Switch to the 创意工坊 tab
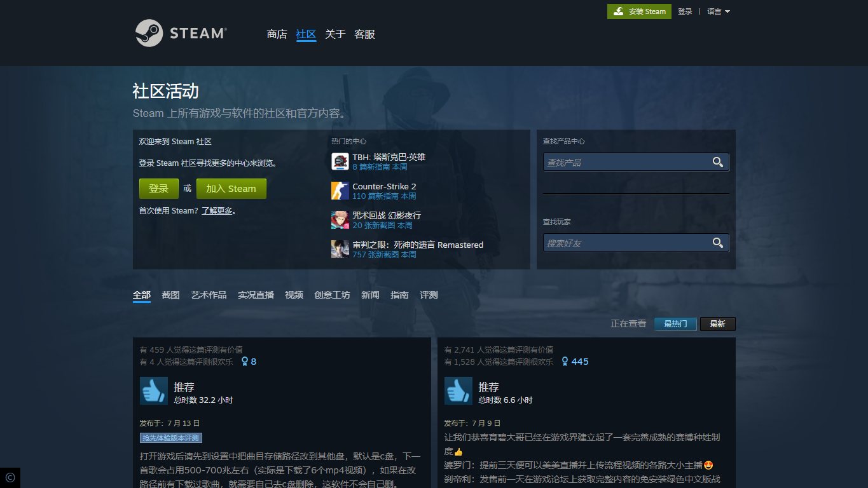Viewport: 868px width, 488px height. point(332,295)
